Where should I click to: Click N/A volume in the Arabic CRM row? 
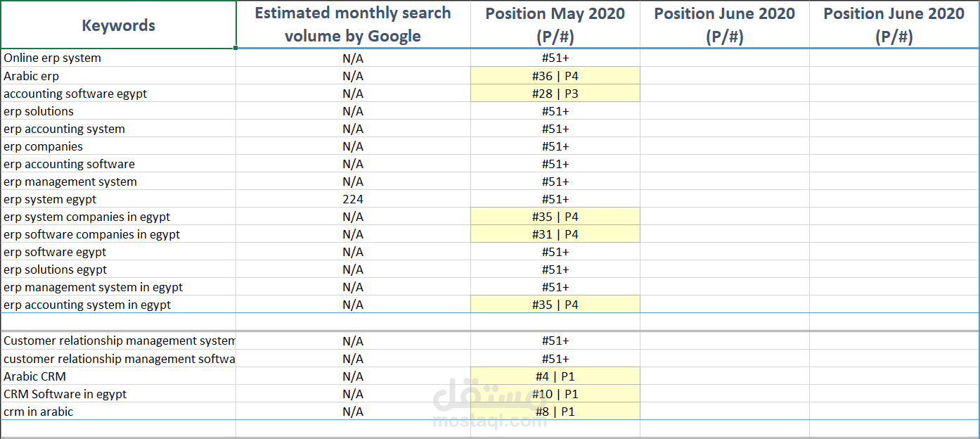[353, 376]
